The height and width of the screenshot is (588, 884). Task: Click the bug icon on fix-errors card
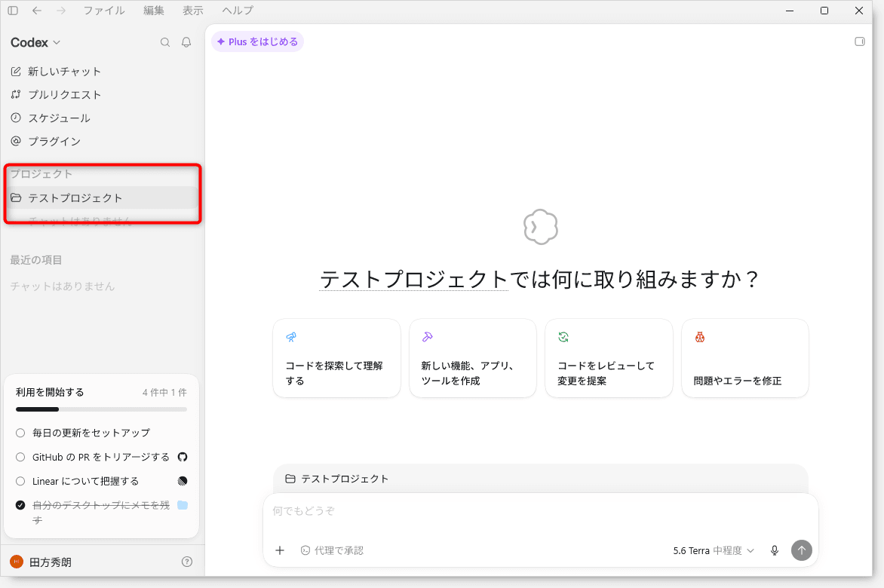tap(700, 337)
